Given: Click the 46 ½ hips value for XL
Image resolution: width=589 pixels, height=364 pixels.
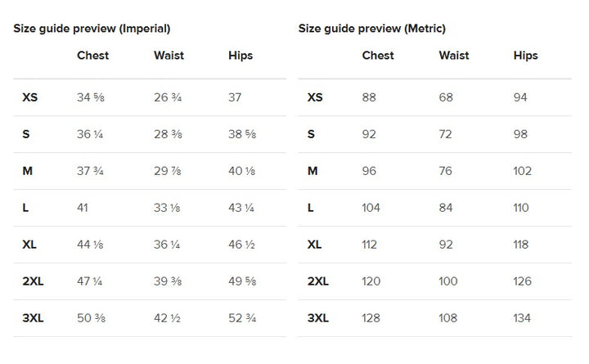Looking at the screenshot, I should pos(241,245).
